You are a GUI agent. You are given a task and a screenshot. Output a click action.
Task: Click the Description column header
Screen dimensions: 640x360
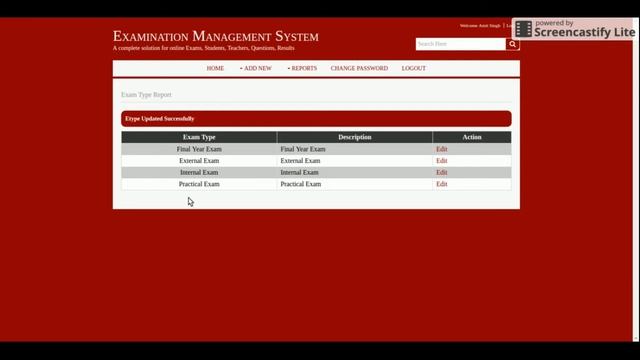(x=355, y=137)
